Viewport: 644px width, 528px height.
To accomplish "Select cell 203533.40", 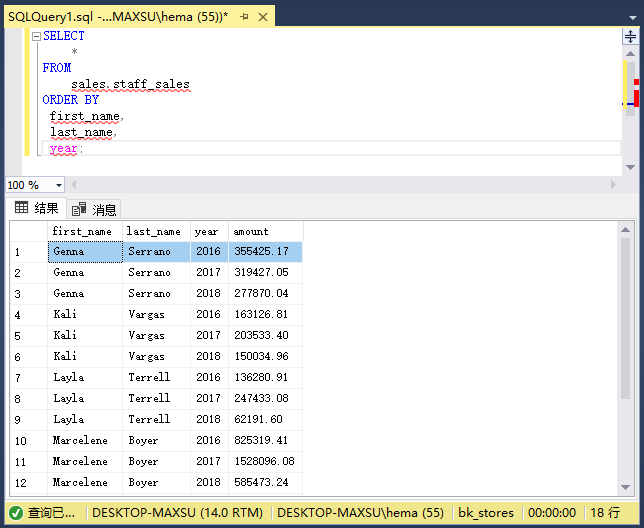I will 265,335.
